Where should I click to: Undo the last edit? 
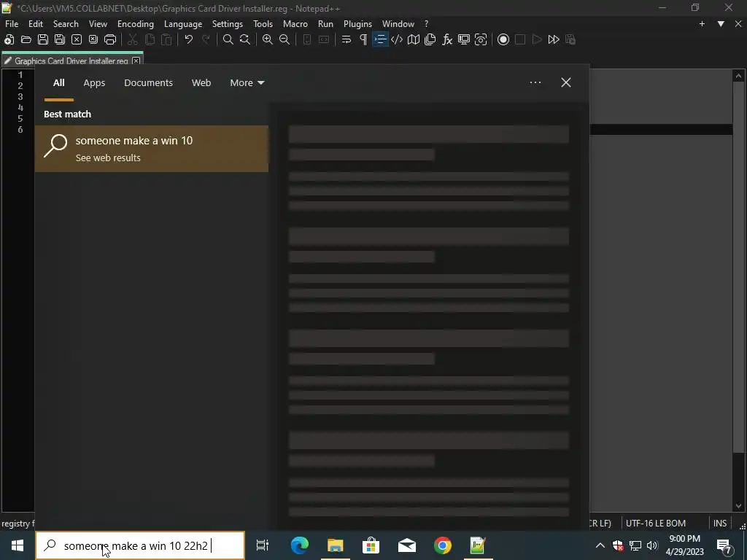pos(189,39)
